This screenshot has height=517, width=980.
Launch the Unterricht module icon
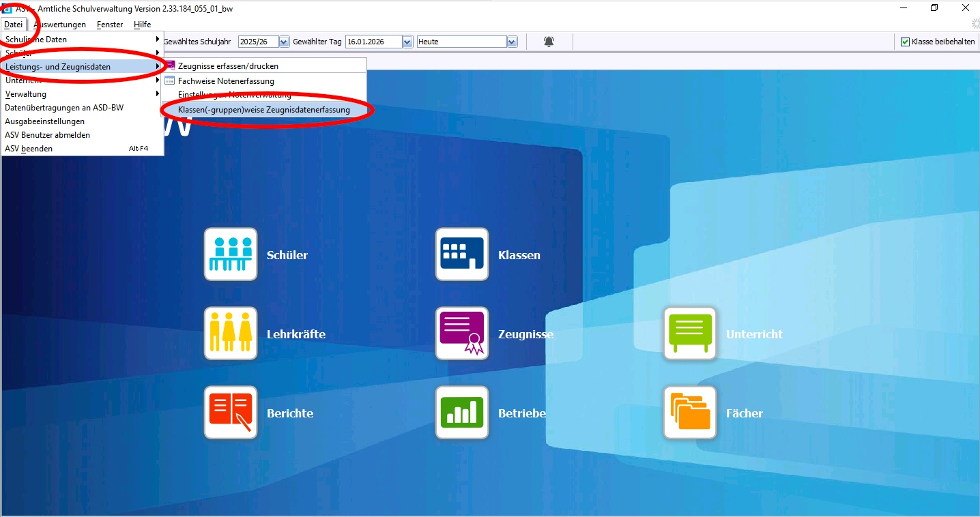pos(690,334)
